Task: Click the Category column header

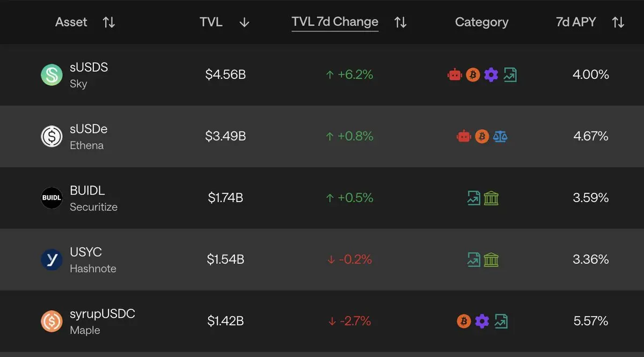Action: tap(481, 23)
